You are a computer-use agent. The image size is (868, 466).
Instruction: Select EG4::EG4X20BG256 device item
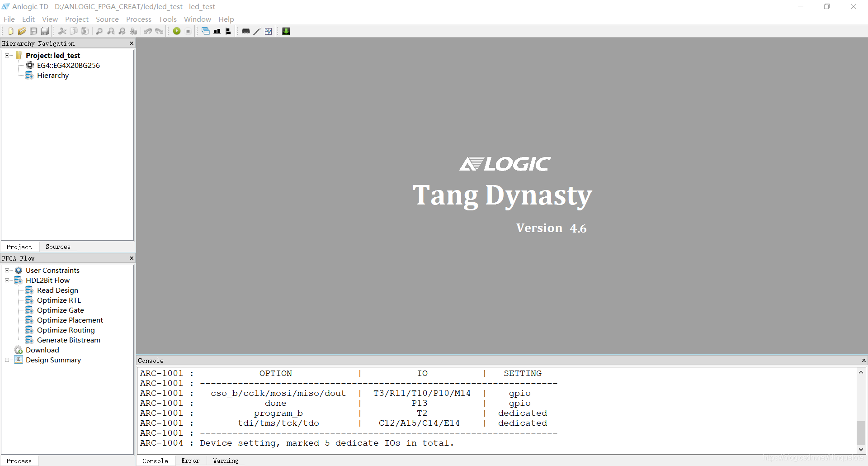63,65
